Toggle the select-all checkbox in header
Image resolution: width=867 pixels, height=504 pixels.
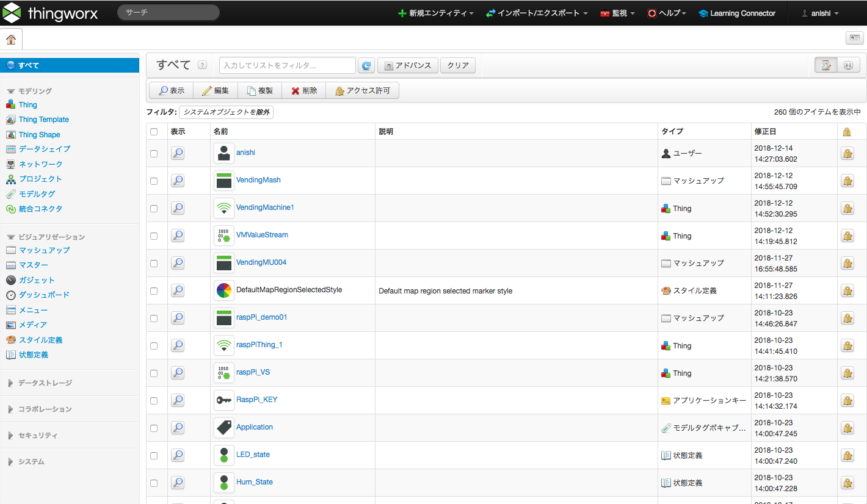(x=154, y=132)
